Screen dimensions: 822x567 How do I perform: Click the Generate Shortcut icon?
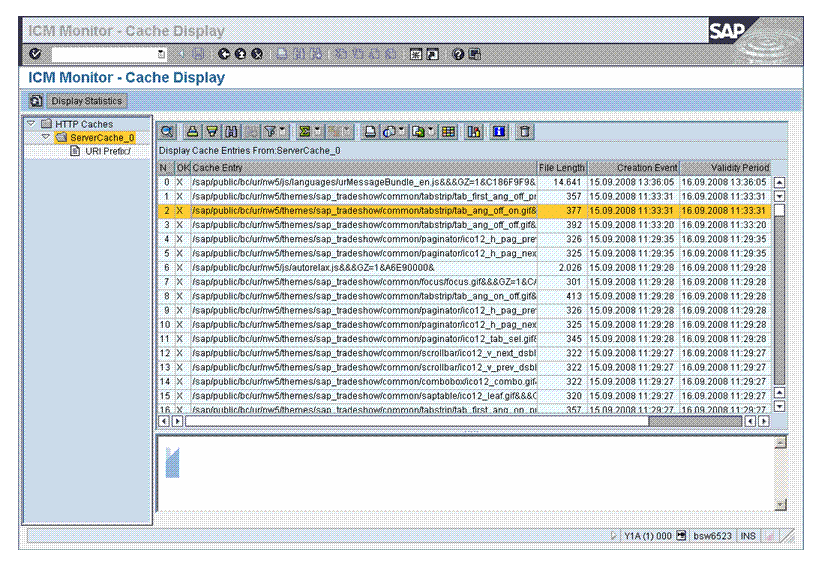pos(432,54)
